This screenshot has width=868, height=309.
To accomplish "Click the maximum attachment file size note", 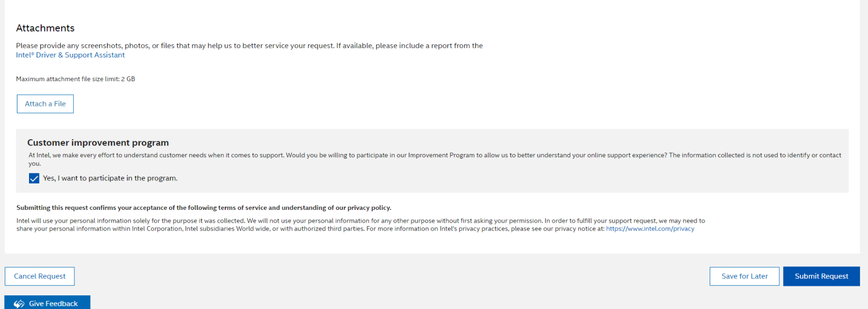I will [75, 79].
